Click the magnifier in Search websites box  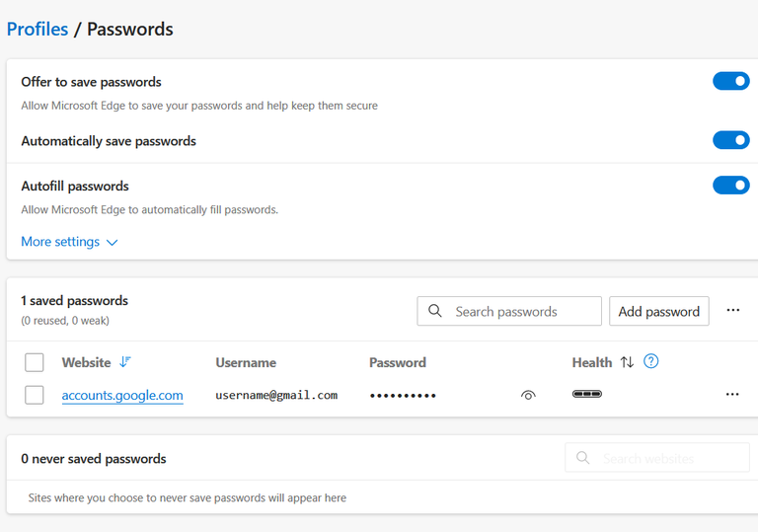pyautogui.click(x=583, y=458)
